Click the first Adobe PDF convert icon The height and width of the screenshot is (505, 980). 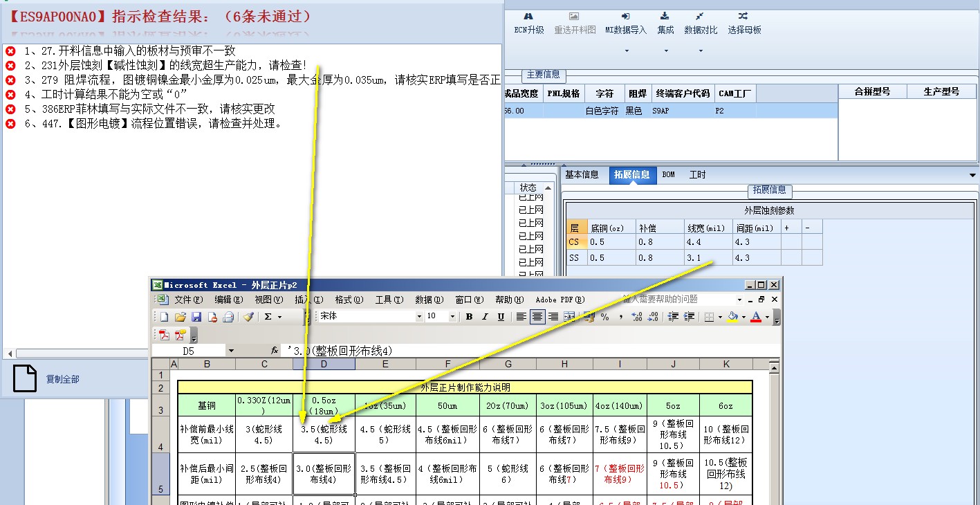pyautogui.click(x=165, y=335)
